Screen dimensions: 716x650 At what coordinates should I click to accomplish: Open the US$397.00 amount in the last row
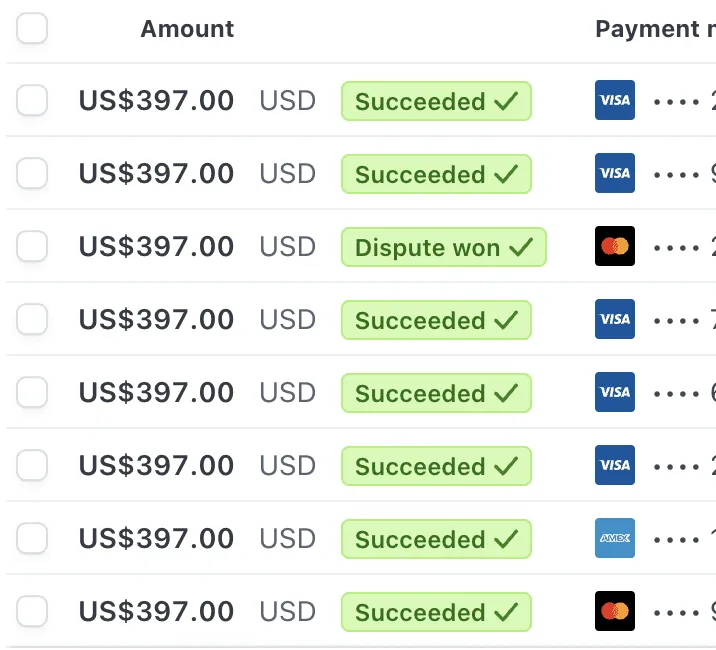[156, 612]
